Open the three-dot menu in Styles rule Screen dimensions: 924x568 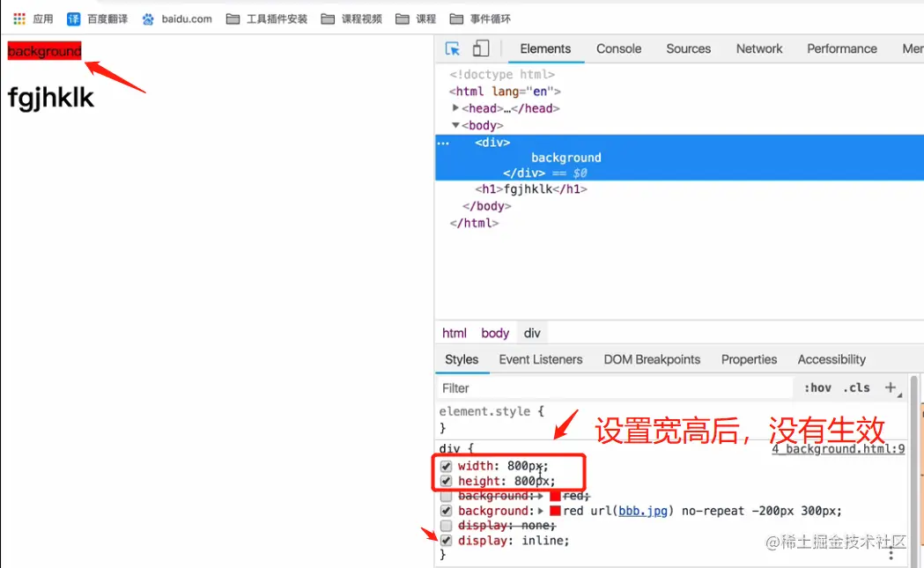891,554
